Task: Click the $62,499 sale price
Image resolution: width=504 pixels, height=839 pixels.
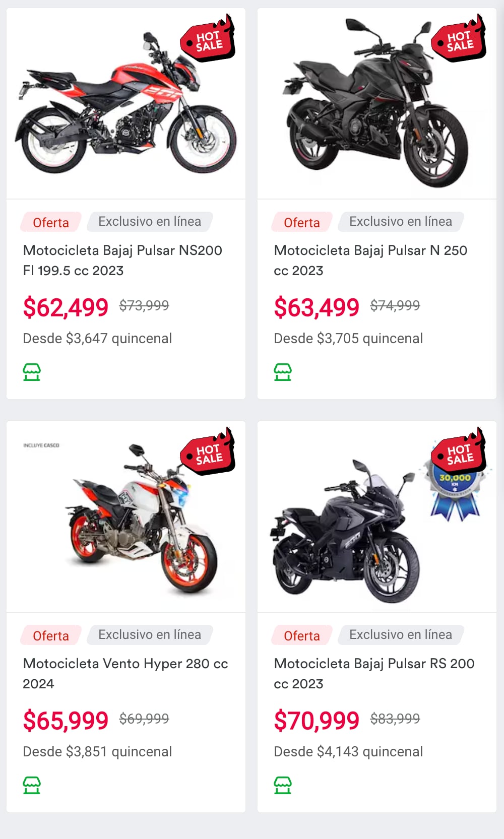Action: click(66, 307)
